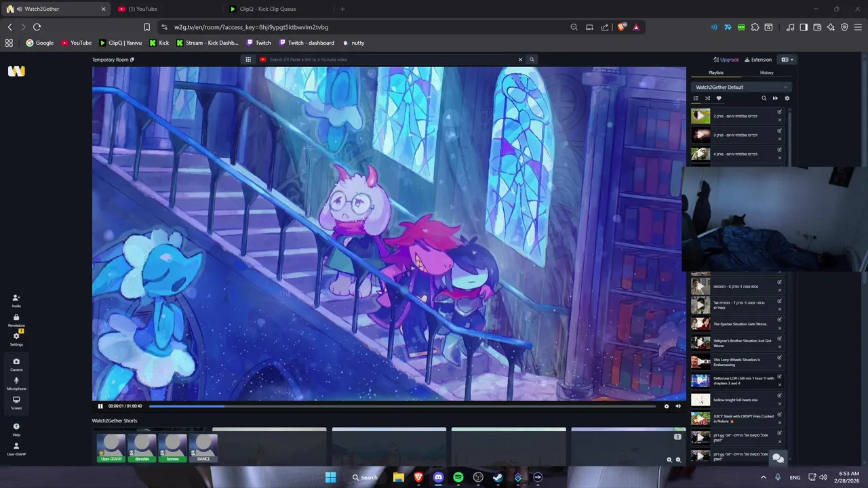Mute the video player volume
This screenshot has height=488, width=868.
(678, 406)
